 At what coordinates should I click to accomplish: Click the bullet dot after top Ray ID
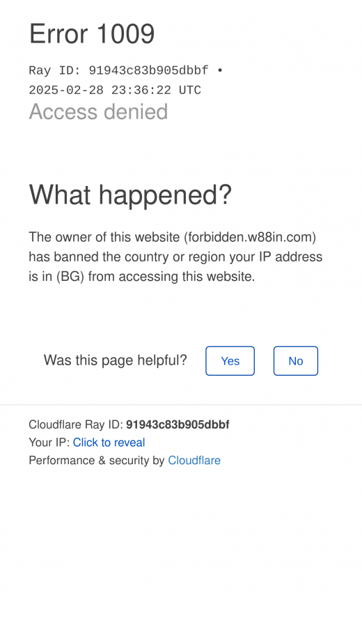point(220,70)
